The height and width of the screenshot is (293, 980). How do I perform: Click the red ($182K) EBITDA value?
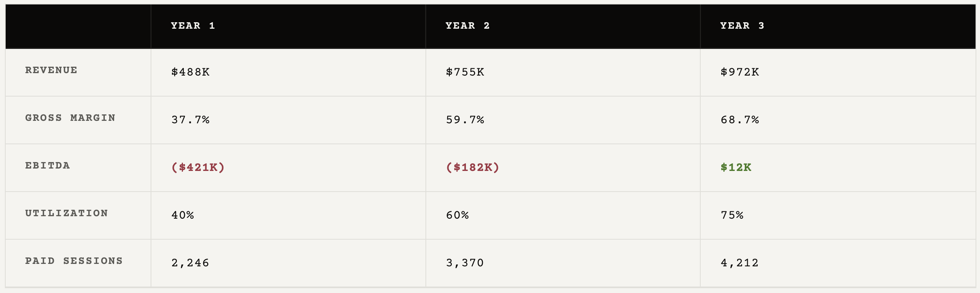pyautogui.click(x=472, y=167)
